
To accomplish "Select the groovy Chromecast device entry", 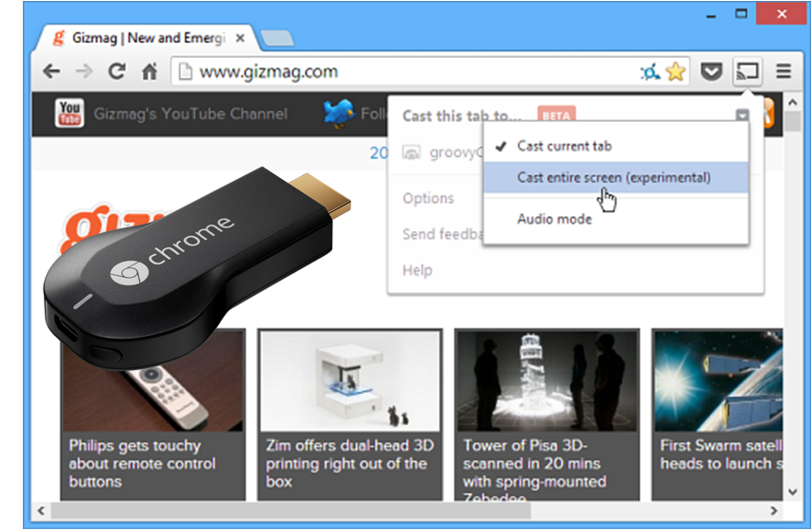I will pos(443,152).
